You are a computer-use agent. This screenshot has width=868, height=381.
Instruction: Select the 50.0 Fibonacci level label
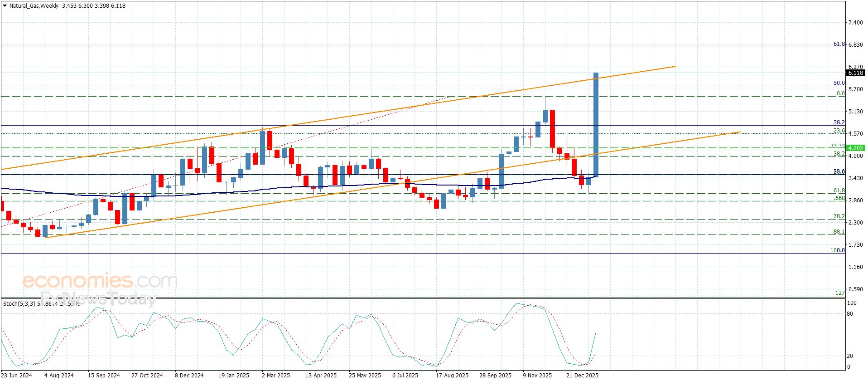(x=839, y=83)
